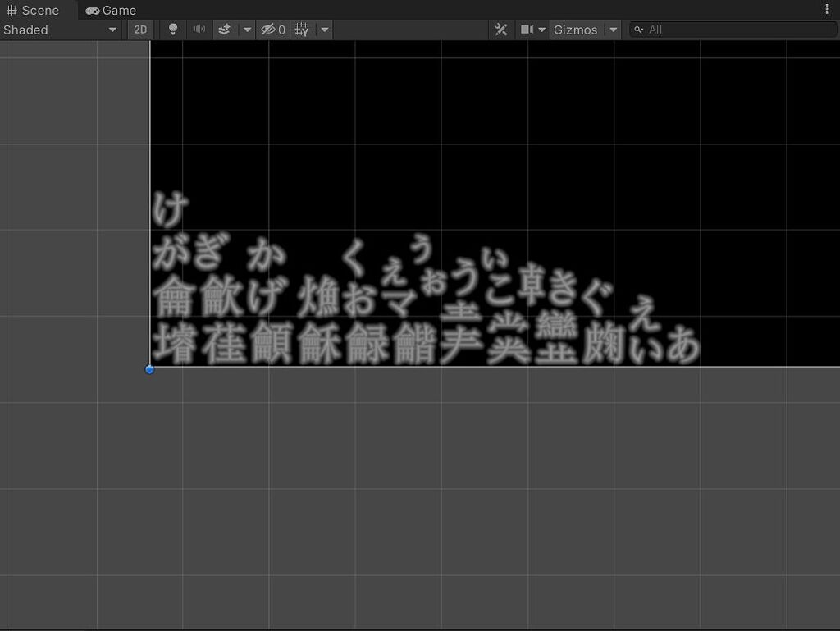840x631 pixels.
Task: Click the scene camera icon
Action: [526, 30]
